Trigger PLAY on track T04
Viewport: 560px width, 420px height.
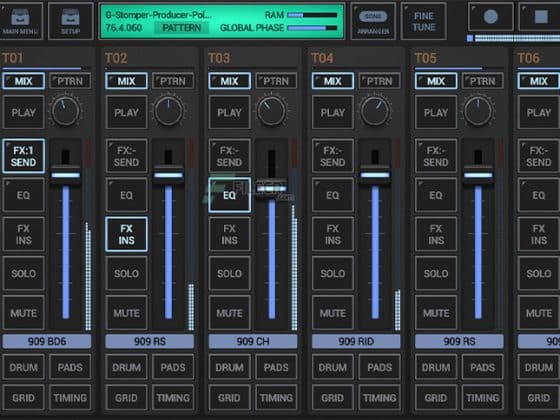(332, 112)
